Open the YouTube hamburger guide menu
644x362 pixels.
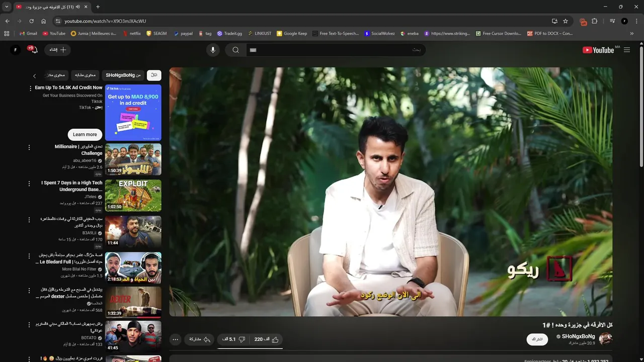click(x=627, y=50)
